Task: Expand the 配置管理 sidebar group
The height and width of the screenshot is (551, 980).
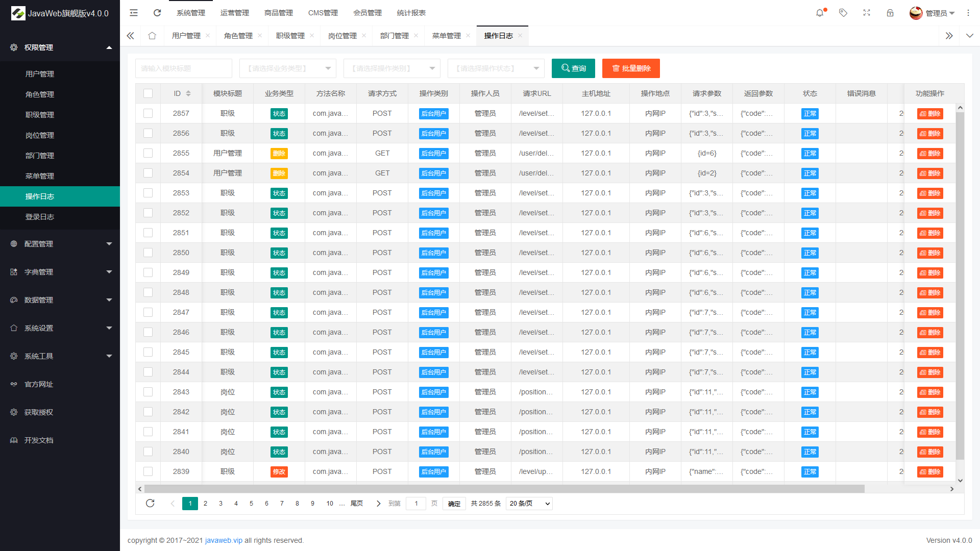Action: point(60,244)
